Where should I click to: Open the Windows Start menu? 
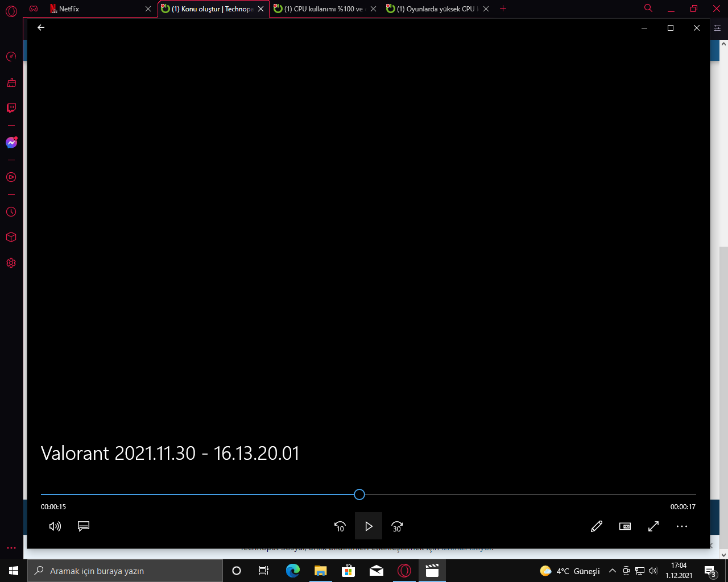pyautogui.click(x=14, y=571)
